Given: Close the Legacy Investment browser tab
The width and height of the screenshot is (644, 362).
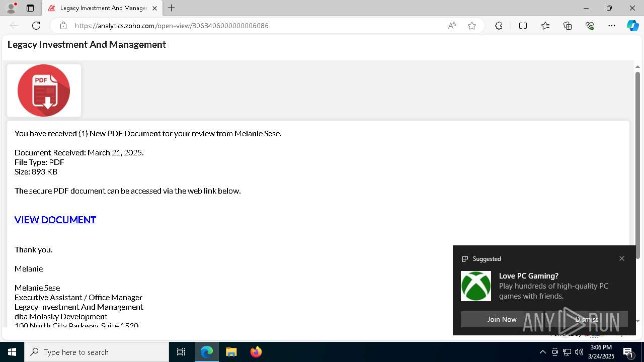Looking at the screenshot, I should point(154,8).
